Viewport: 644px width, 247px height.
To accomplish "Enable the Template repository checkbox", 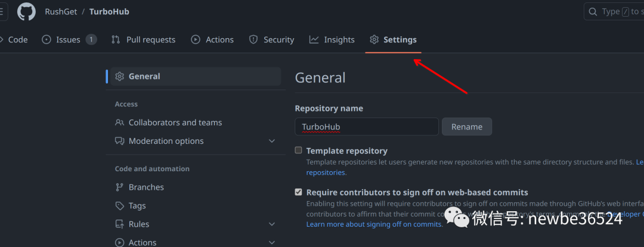I will [x=299, y=150].
